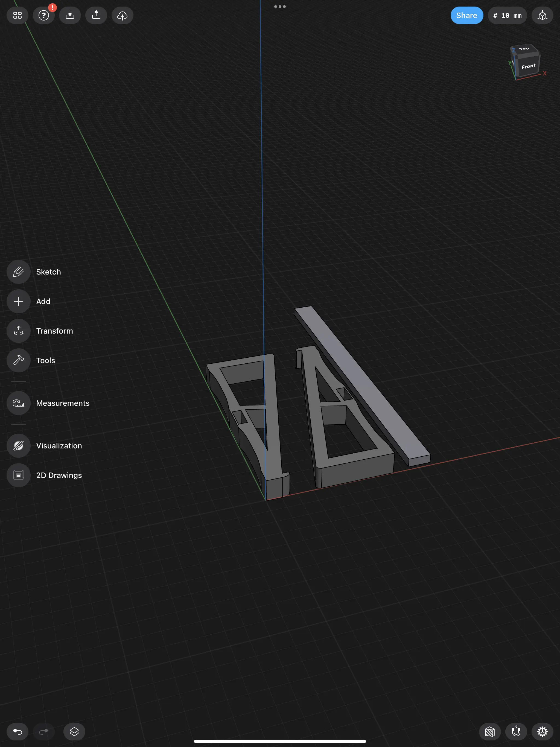The image size is (560, 747).
Task: Open the grid spacing dropdown showing 10 mm
Action: click(507, 15)
